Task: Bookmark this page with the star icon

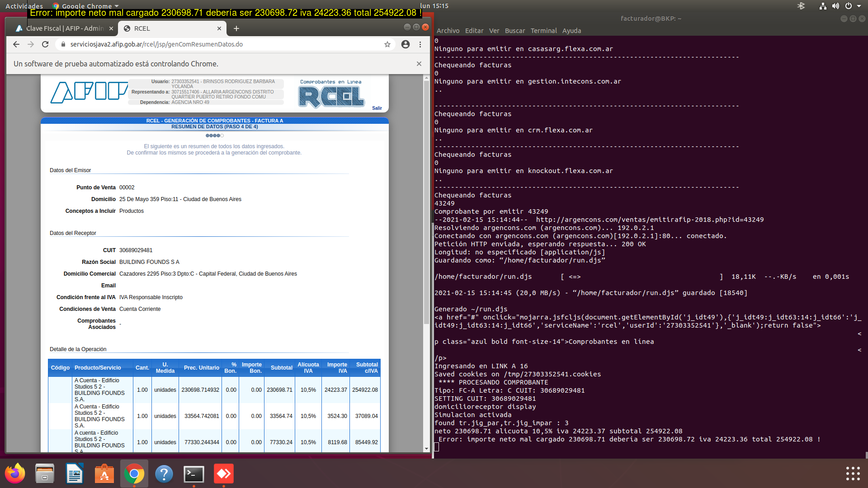Action: (387, 44)
